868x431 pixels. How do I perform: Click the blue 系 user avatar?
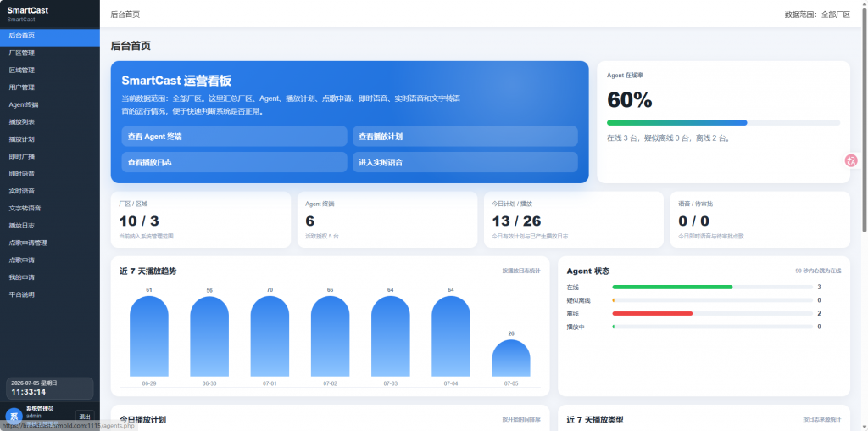pyautogui.click(x=14, y=417)
